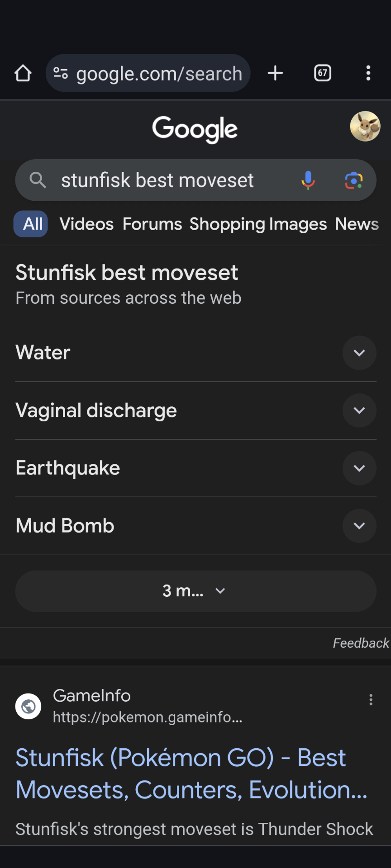391x868 pixels.
Task: Tap the Eevee profile avatar
Action: [365, 127]
